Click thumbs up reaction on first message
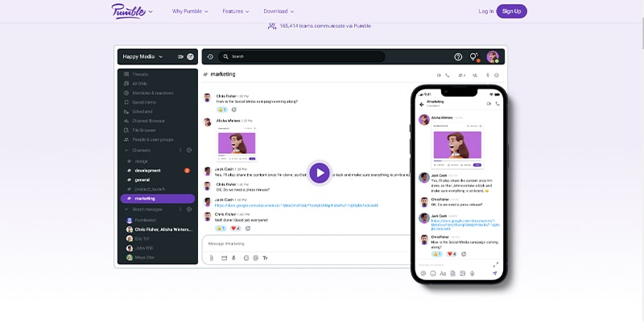The width and height of the screenshot is (644, 322). point(222,109)
